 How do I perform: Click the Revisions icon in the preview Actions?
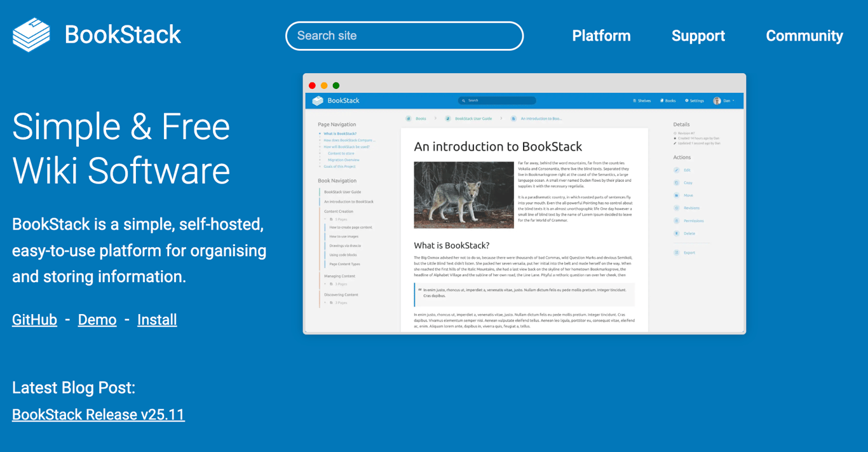[677, 209]
